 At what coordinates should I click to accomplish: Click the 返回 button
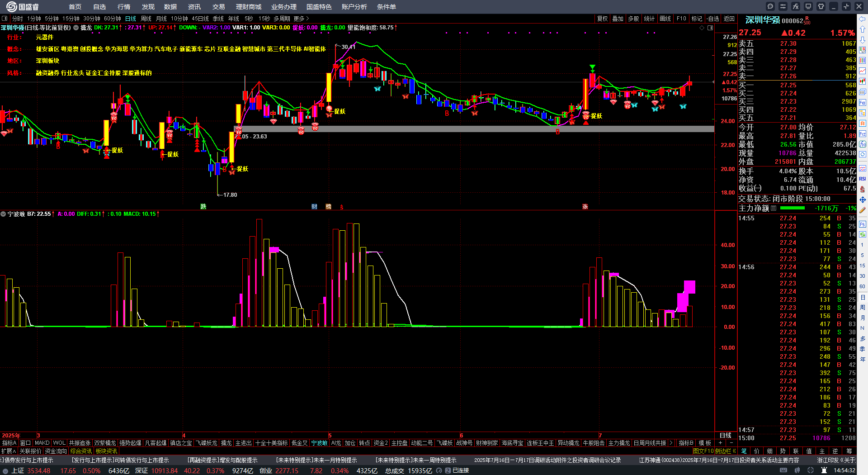[729, 19]
